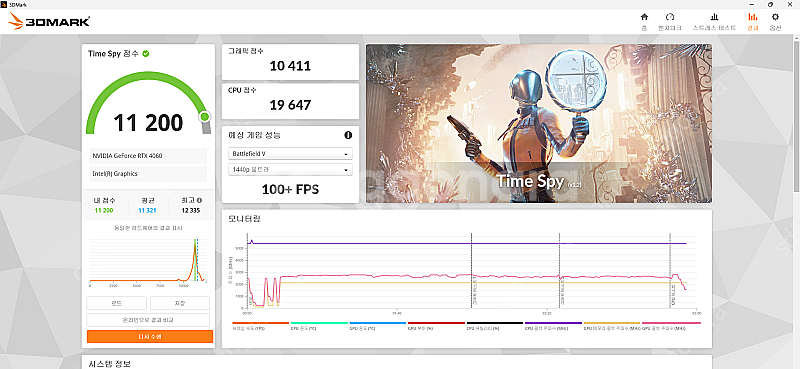Image resolution: width=800 pixels, height=369 pixels.
Task: Click the NVIDIA GeForce RTX 4060 label
Action: click(128, 156)
